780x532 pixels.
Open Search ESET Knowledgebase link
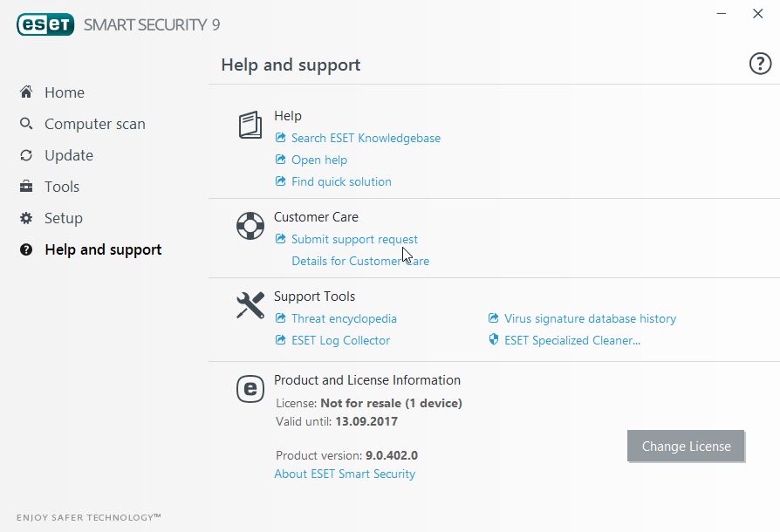coord(366,138)
